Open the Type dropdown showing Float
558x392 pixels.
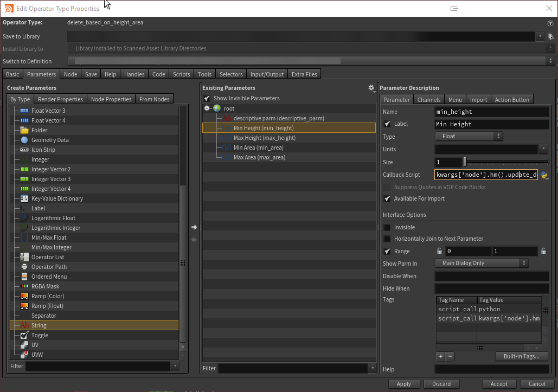coord(469,137)
